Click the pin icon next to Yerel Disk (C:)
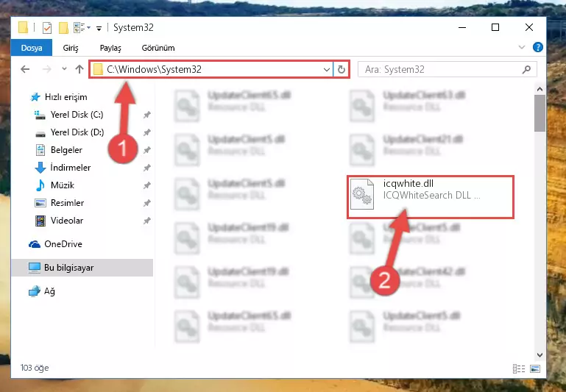 click(x=147, y=115)
